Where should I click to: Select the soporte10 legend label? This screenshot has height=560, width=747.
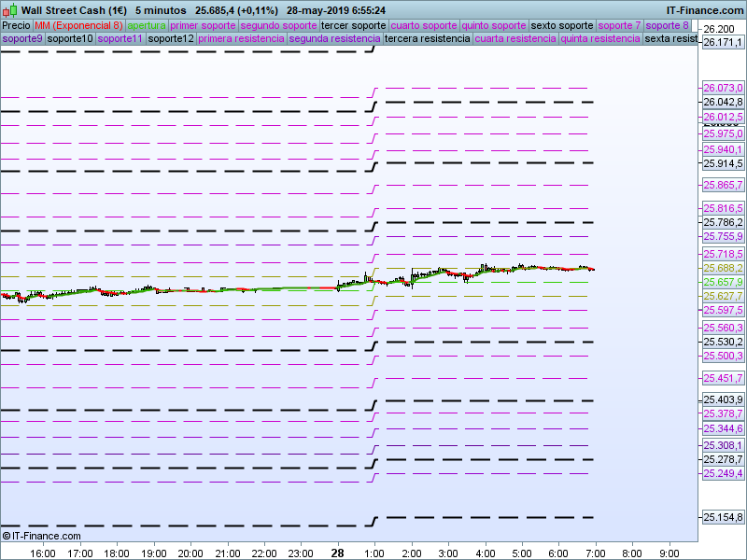tap(70, 39)
